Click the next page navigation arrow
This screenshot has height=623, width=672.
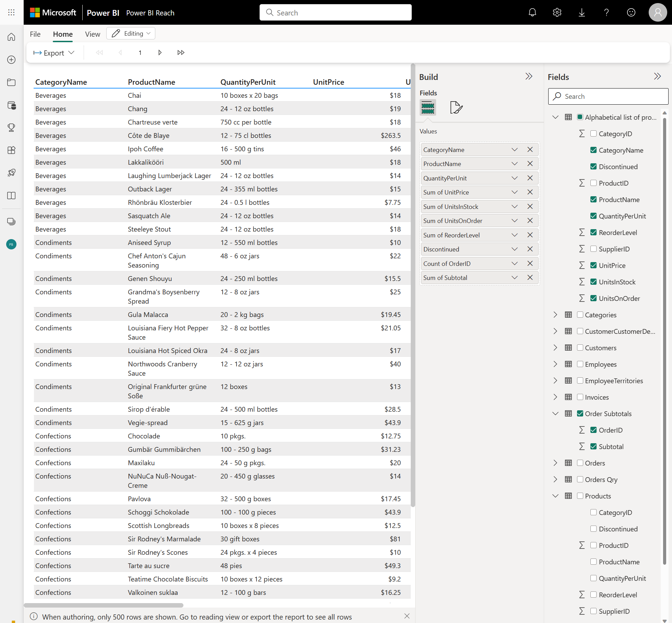pos(160,53)
